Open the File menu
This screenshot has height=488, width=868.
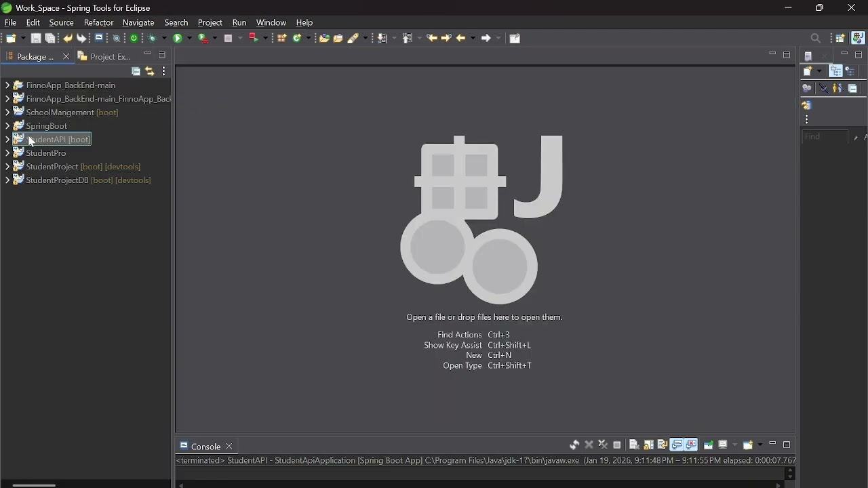[10, 22]
